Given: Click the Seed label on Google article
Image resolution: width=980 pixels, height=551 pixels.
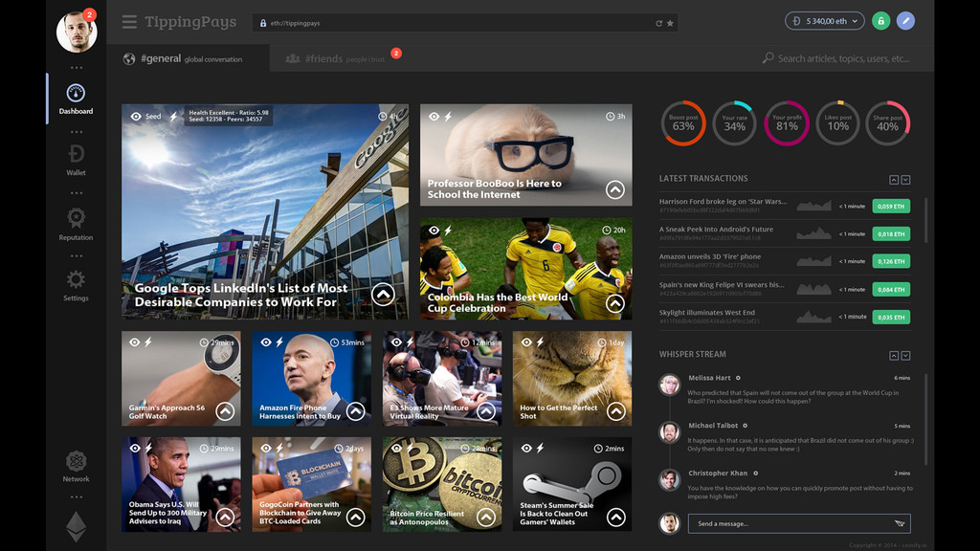Looking at the screenshot, I should [153, 116].
